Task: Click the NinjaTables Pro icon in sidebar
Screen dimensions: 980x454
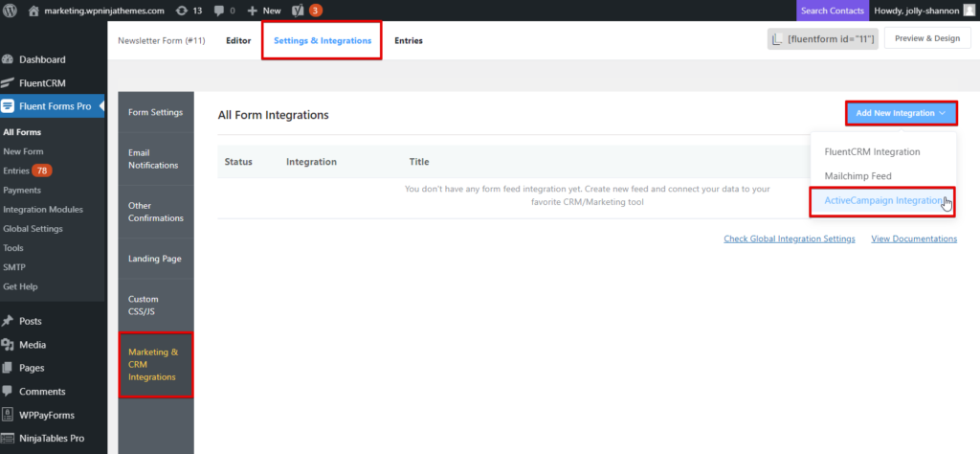Action: 8,439
